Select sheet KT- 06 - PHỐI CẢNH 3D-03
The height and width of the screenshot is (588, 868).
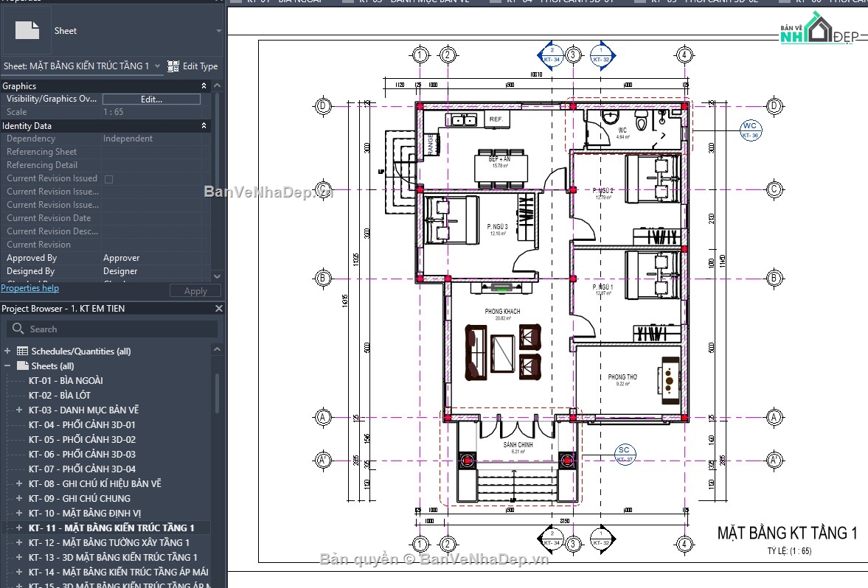[x=82, y=454]
